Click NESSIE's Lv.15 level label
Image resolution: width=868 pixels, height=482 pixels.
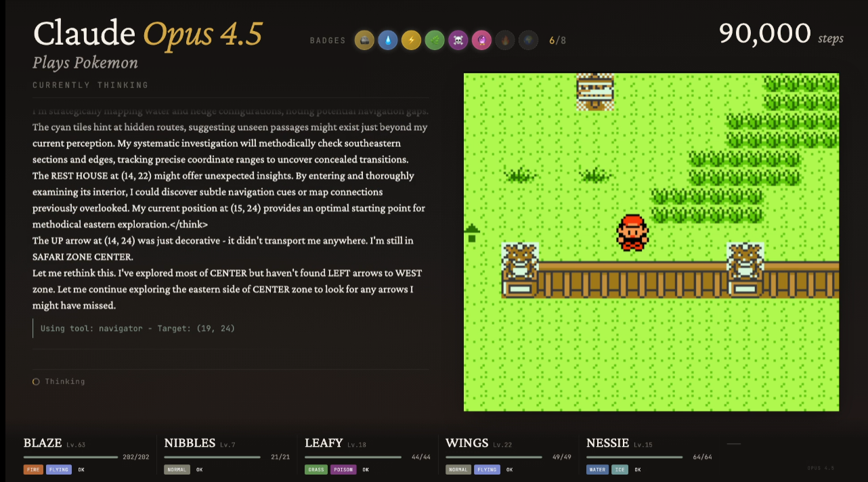[x=643, y=445]
